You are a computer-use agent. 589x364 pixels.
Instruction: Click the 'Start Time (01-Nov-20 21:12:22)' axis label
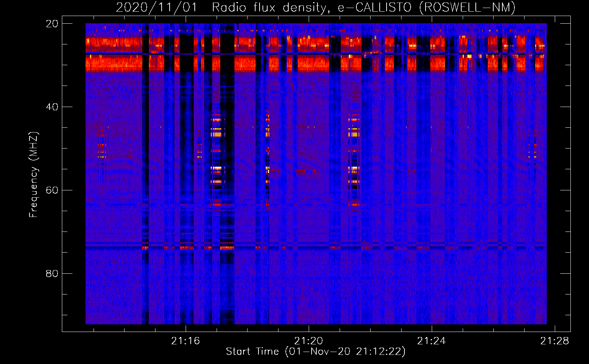coord(316,352)
